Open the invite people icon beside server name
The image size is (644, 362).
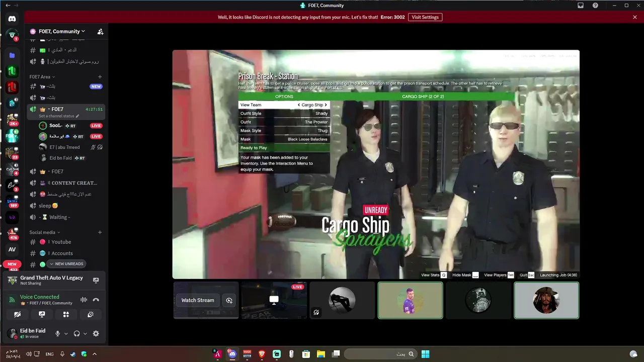pyautogui.click(x=100, y=32)
